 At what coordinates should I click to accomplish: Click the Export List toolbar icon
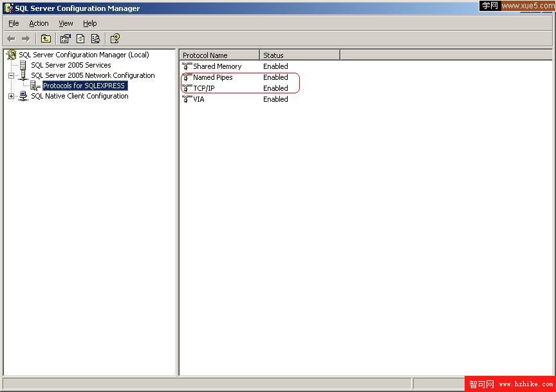point(96,39)
